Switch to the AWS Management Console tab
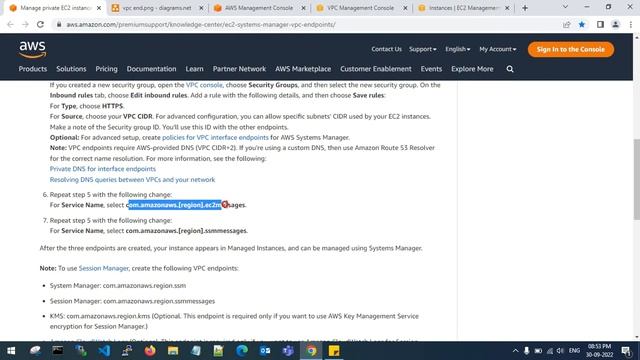 point(259,8)
